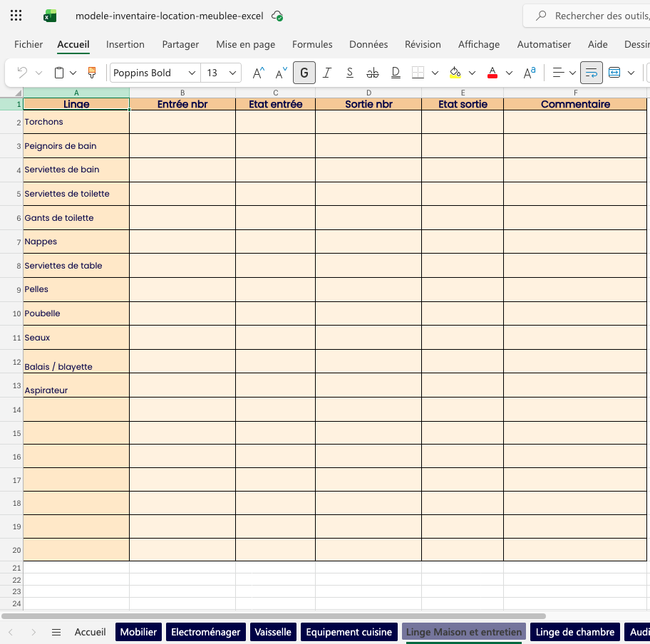Select the Aspirateur cell

tap(76, 385)
